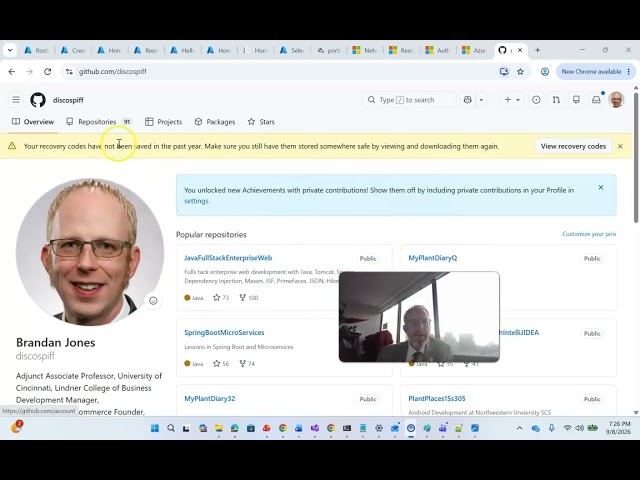Image resolution: width=640 pixels, height=480 pixels.
Task: Click the set status smiley on avatar
Action: 153,301
